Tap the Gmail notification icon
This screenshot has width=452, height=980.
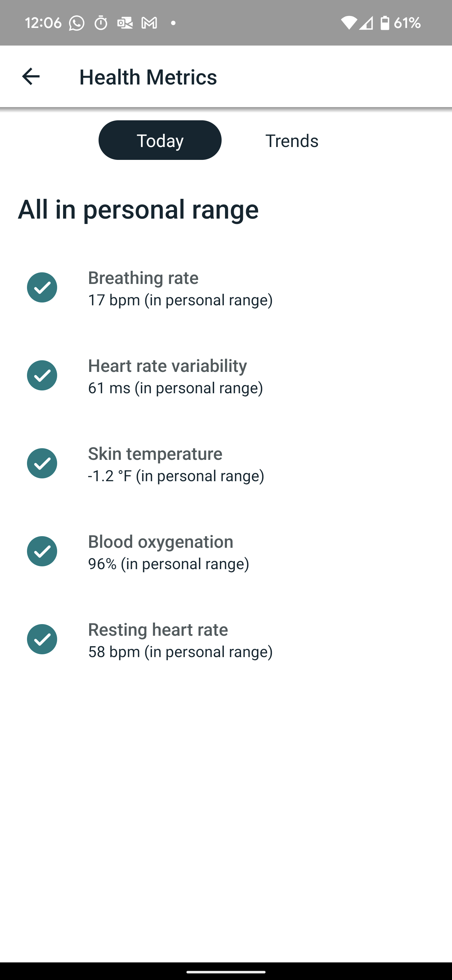pos(149,22)
